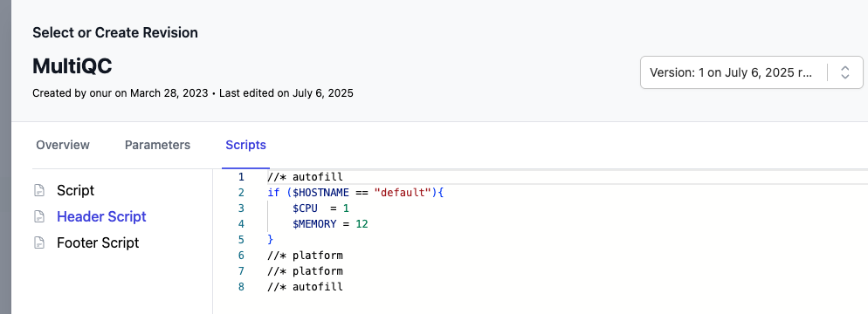Select the Header Script entry

[101, 216]
